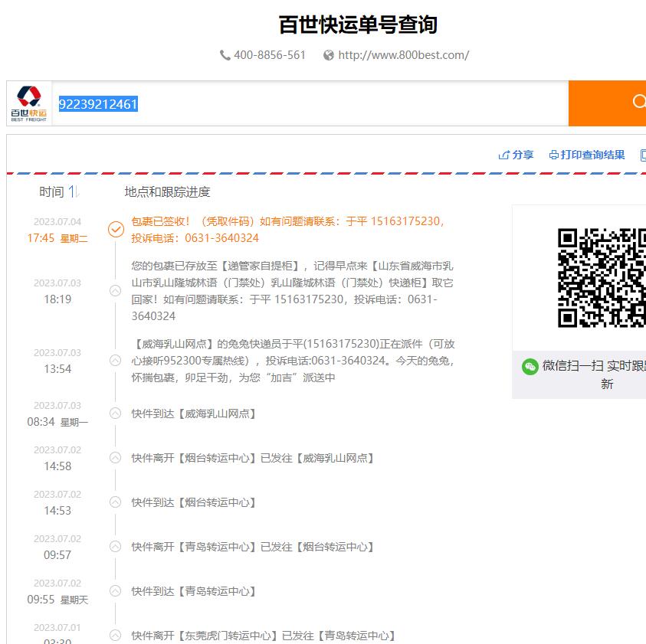
Task: Click the share icon beside 分享
Action: point(503,155)
